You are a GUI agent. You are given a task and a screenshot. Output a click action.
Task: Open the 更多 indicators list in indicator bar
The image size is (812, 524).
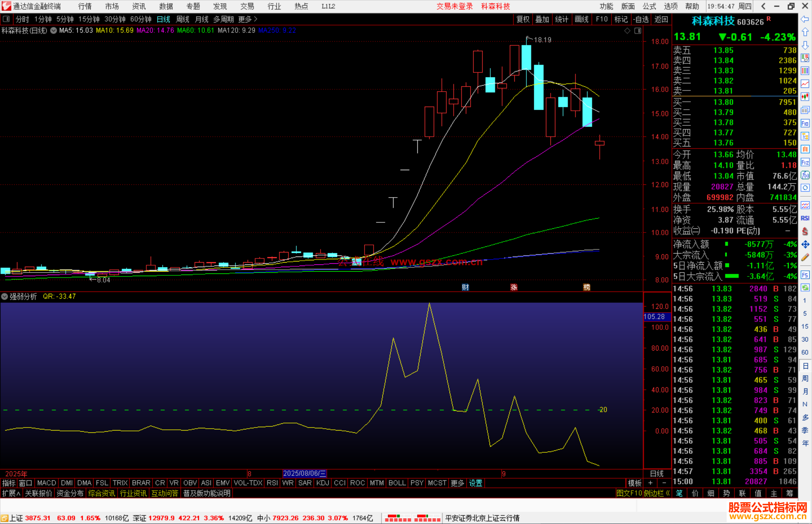click(458, 483)
